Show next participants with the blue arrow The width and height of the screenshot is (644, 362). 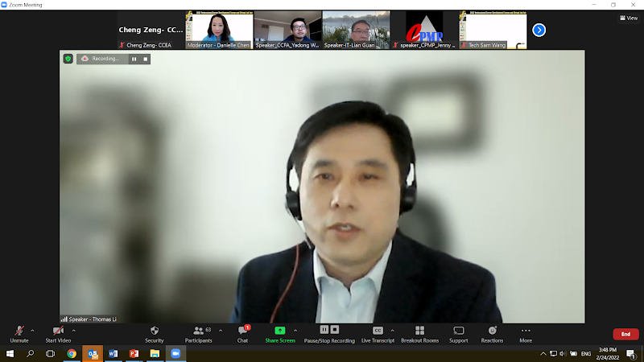[539, 30]
